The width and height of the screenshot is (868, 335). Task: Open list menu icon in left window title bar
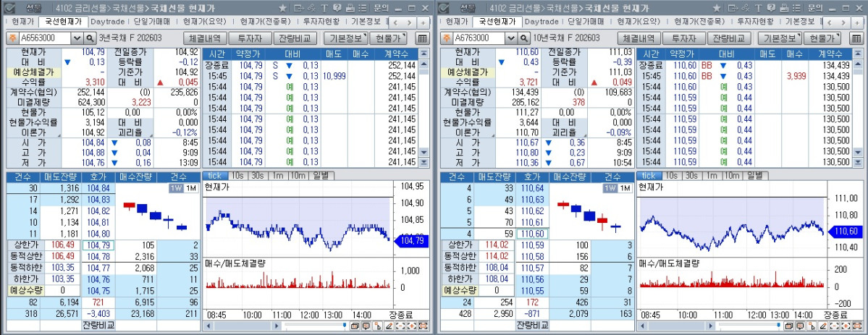[x=362, y=8]
